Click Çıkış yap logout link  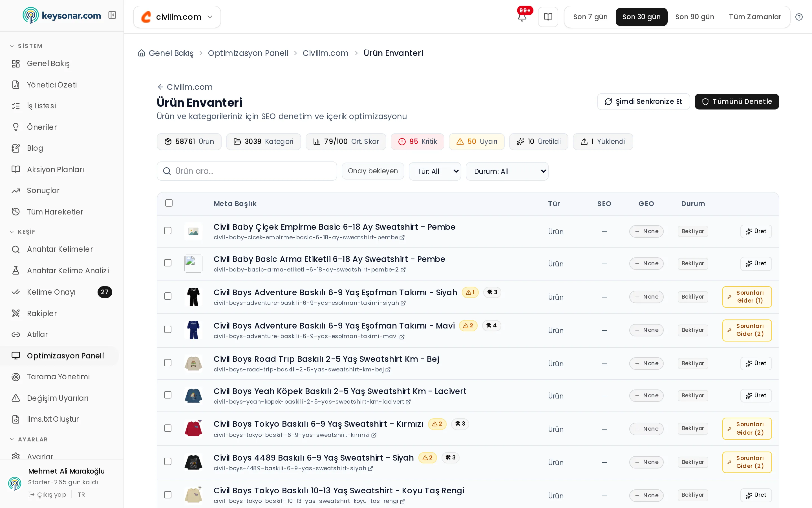coord(47,495)
